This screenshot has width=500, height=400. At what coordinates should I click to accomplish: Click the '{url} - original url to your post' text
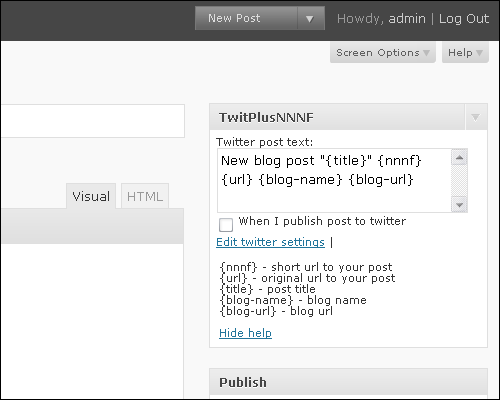pyautogui.click(x=307, y=278)
